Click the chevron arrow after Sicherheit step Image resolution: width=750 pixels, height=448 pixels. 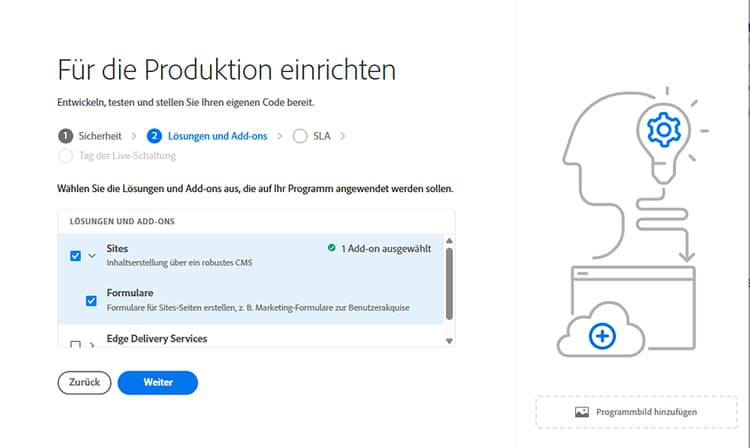click(134, 136)
